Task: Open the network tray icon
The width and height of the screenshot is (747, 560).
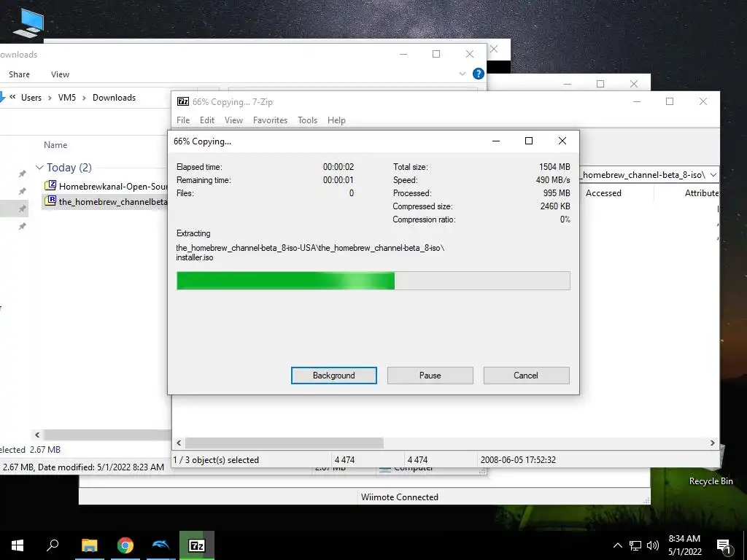Action: (x=635, y=545)
